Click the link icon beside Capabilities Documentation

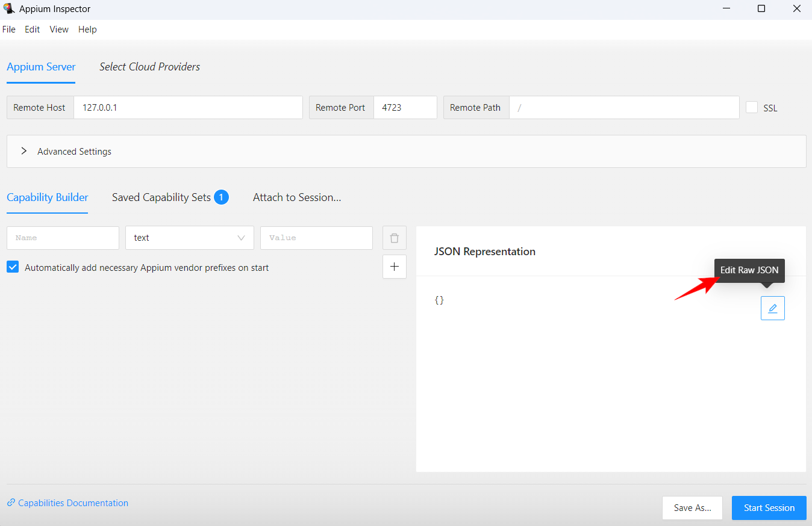(11, 503)
